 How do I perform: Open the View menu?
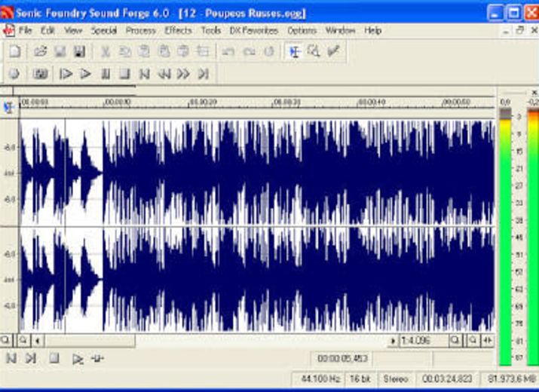pyautogui.click(x=73, y=31)
